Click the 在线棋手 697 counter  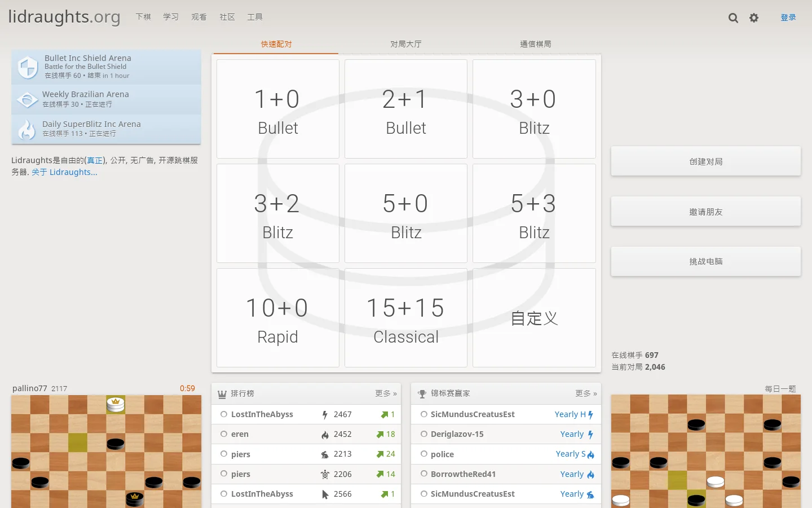[635, 355]
